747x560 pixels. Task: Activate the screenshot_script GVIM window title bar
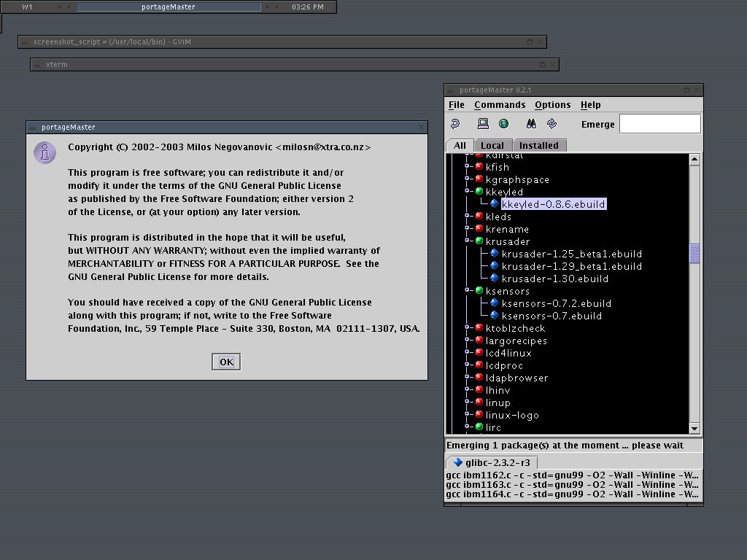[x=282, y=42]
